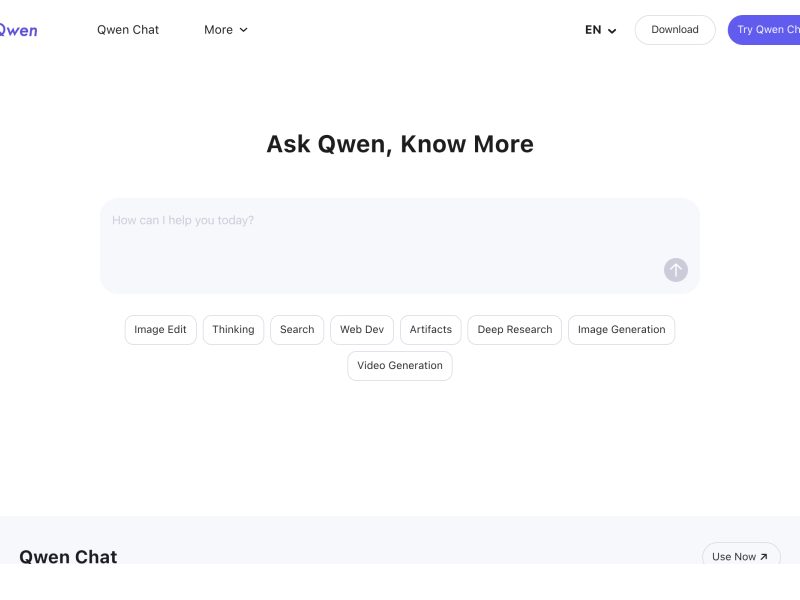
Task: Click the Download button
Action: tap(675, 30)
